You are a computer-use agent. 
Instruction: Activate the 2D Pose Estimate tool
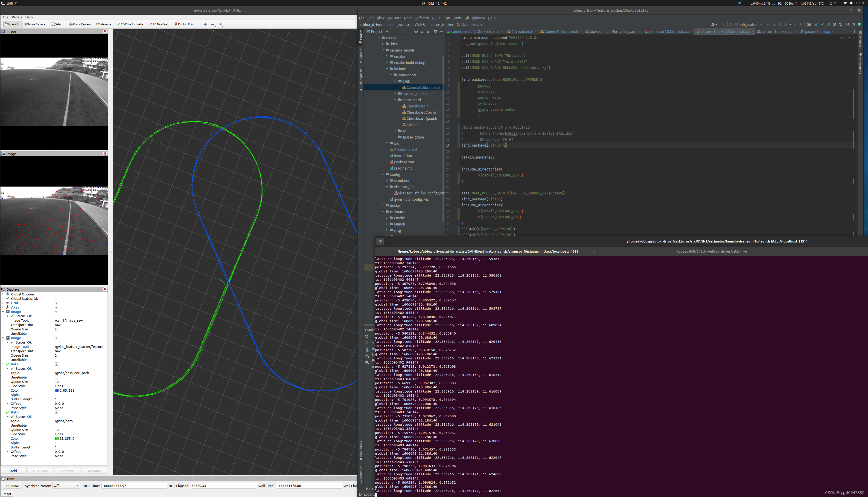130,24
